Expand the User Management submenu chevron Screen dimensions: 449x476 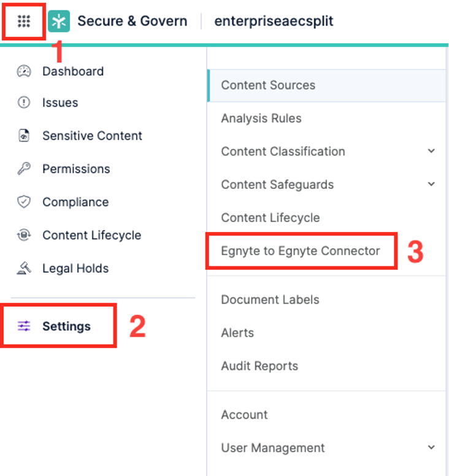pos(431,448)
